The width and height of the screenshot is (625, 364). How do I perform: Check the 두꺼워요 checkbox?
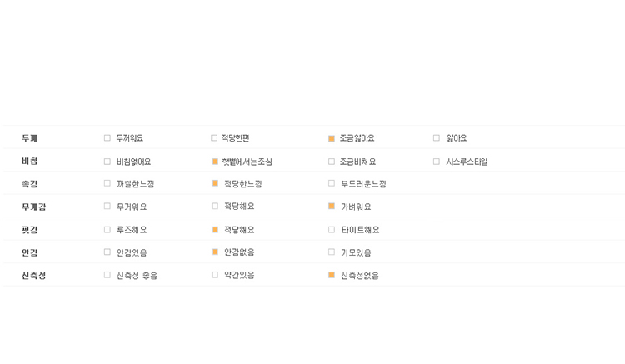pyautogui.click(x=107, y=137)
